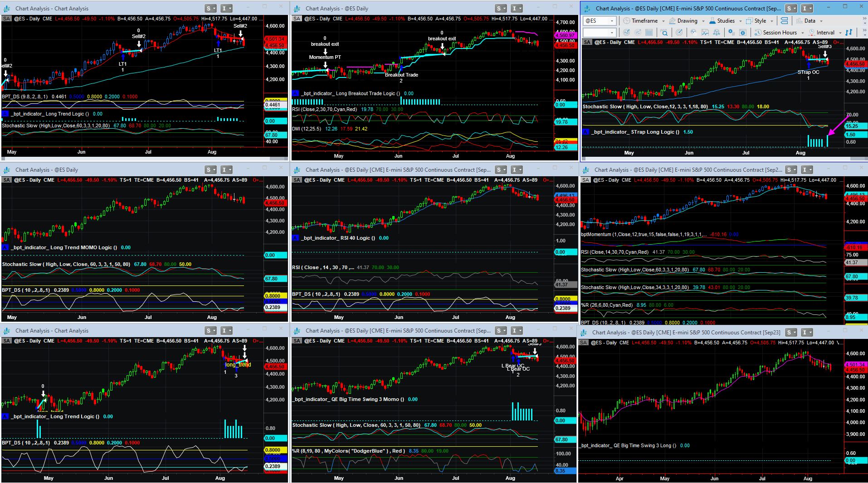Viewport: 868px width, 483px height.
Task: Click the Session Hours button
Action: point(779,33)
